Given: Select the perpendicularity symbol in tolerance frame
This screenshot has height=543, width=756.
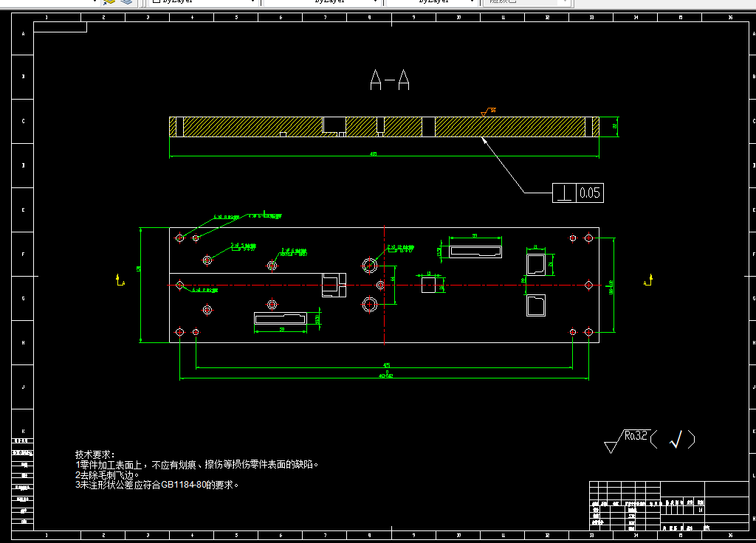Looking at the screenshot, I should click(x=564, y=193).
